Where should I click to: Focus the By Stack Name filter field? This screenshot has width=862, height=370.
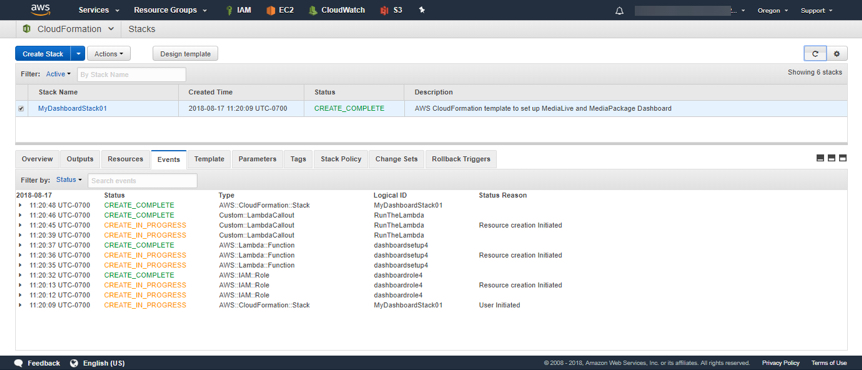click(x=131, y=74)
